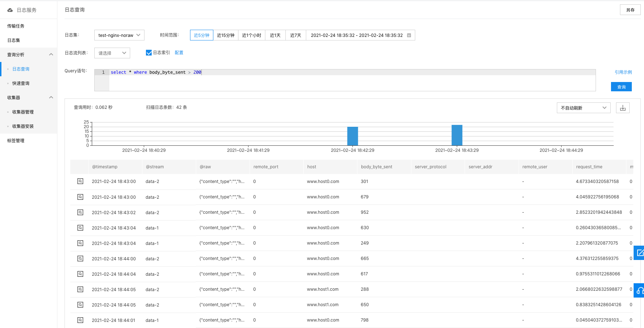Open detail icon for row 18:44:00

point(80,258)
